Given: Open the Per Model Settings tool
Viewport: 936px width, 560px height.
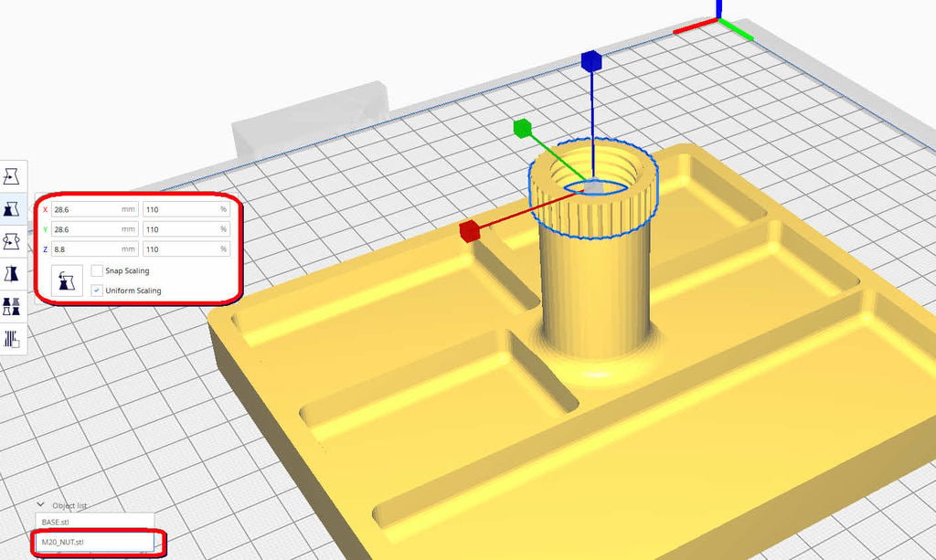Looking at the screenshot, I should pyautogui.click(x=12, y=307).
